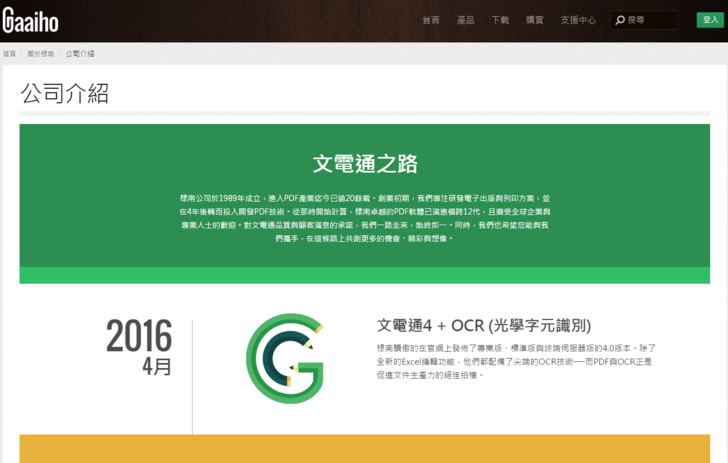Viewport: 728px width, 463px height.
Task: Click the 2016 year label
Action: point(139,335)
